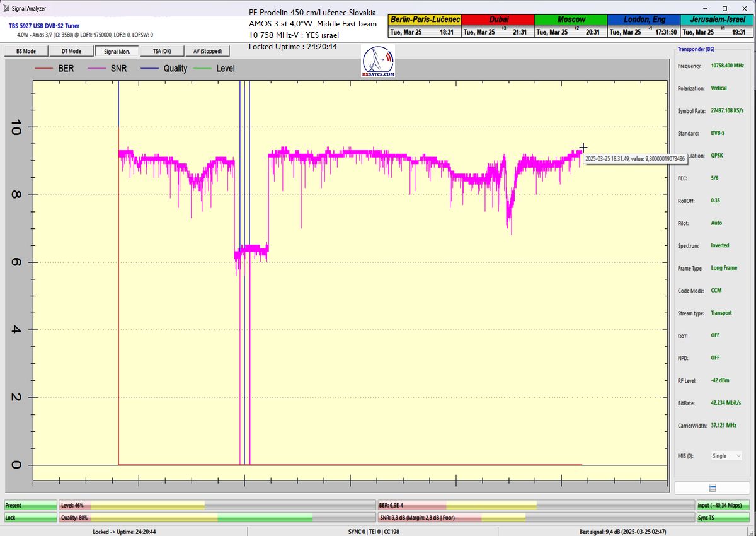Click the green Present status indicator
756x536 pixels.
[30, 505]
